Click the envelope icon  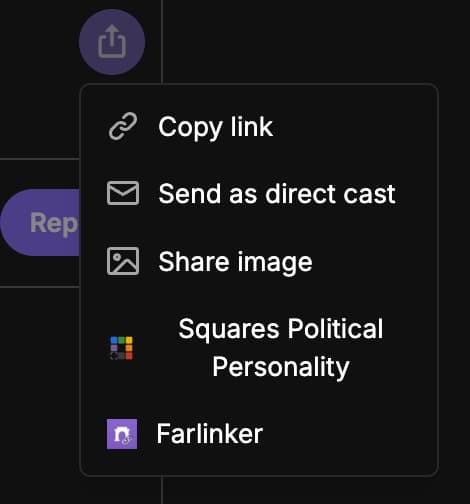(x=123, y=193)
